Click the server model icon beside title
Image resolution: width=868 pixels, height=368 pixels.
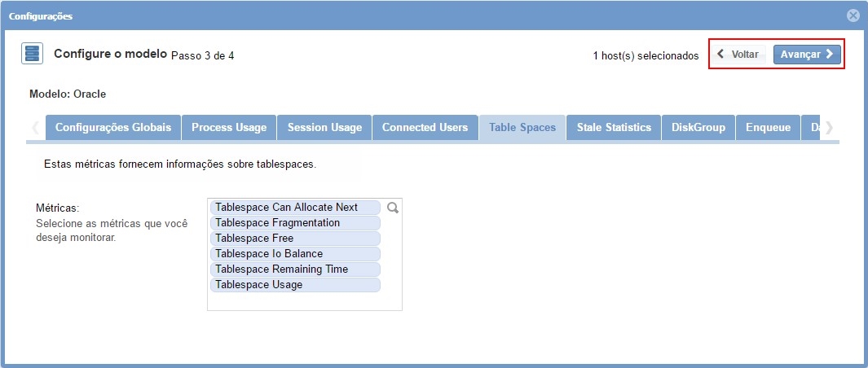[32, 55]
